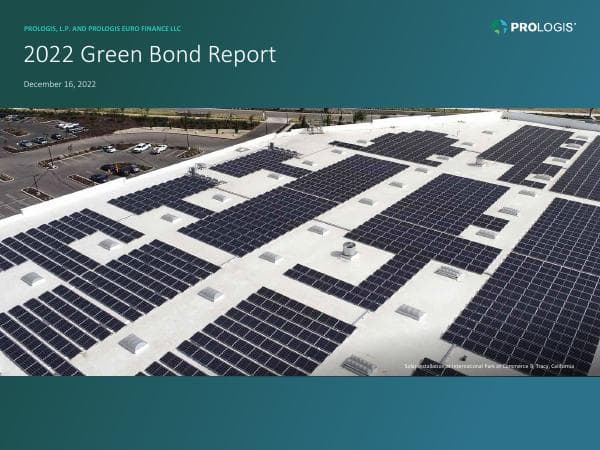Click the solar installation photo caption
This screenshot has width=600, height=450.
point(489,366)
